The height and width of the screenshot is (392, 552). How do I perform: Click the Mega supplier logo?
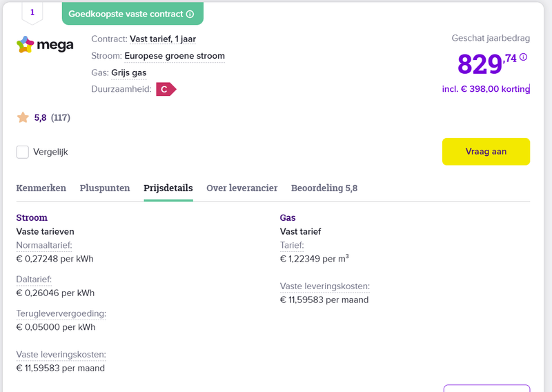(x=45, y=46)
